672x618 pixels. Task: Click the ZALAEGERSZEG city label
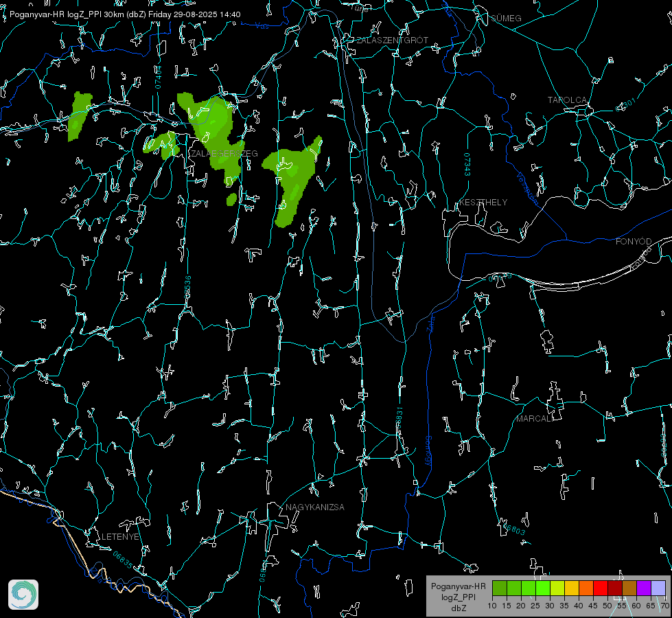[x=224, y=154]
